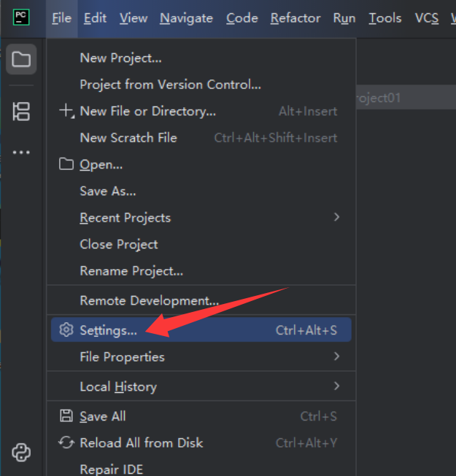
Task: Open the Edit menu
Action: pos(95,18)
